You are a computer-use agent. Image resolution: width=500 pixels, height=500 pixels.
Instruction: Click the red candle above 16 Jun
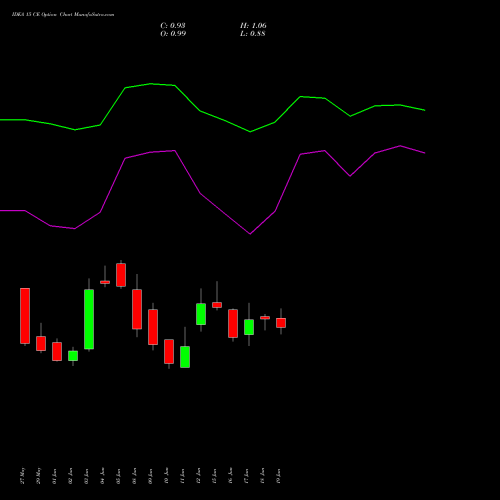click(x=233, y=323)
